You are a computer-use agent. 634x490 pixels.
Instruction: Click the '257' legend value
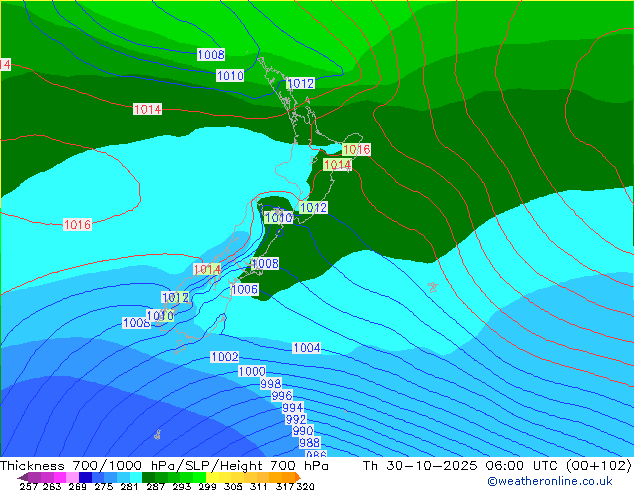point(29,486)
